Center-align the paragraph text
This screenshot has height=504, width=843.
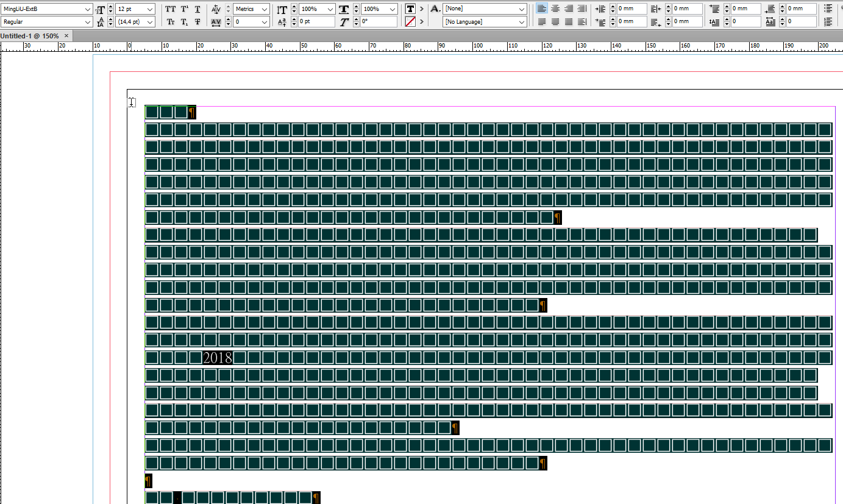(555, 9)
